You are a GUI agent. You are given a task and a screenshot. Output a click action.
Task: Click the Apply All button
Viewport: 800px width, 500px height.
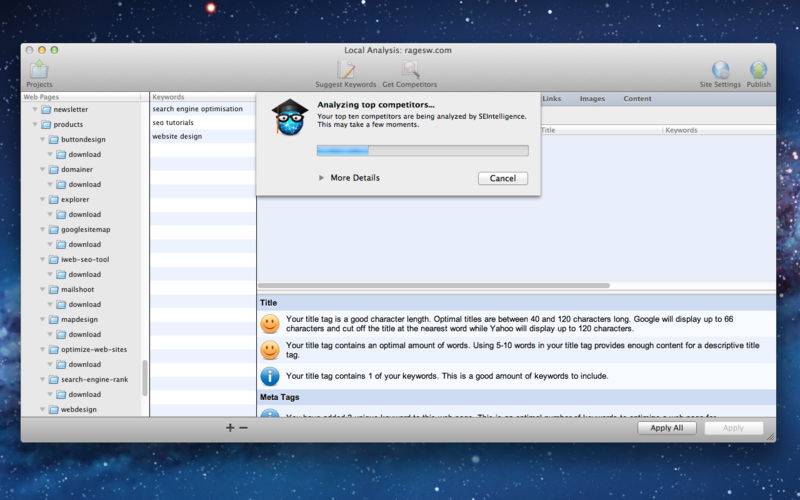[x=667, y=428]
